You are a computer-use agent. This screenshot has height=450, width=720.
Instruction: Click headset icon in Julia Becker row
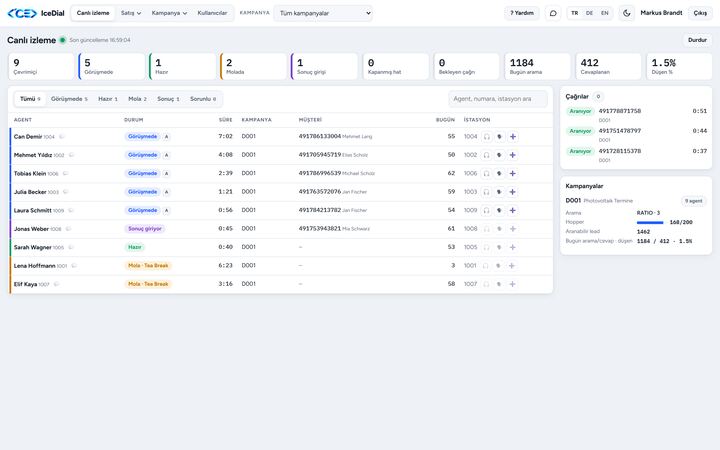[486, 192]
